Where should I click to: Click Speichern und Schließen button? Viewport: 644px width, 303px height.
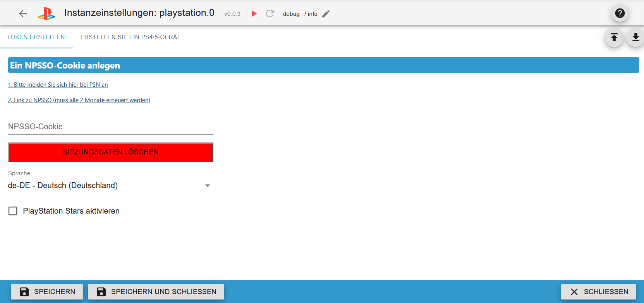click(x=156, y=292)
